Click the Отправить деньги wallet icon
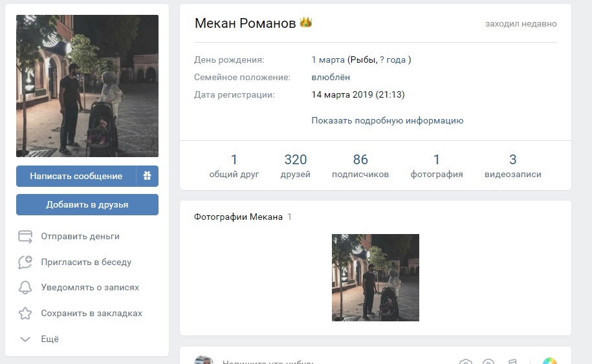592x364 pixels. coord(25,237)
